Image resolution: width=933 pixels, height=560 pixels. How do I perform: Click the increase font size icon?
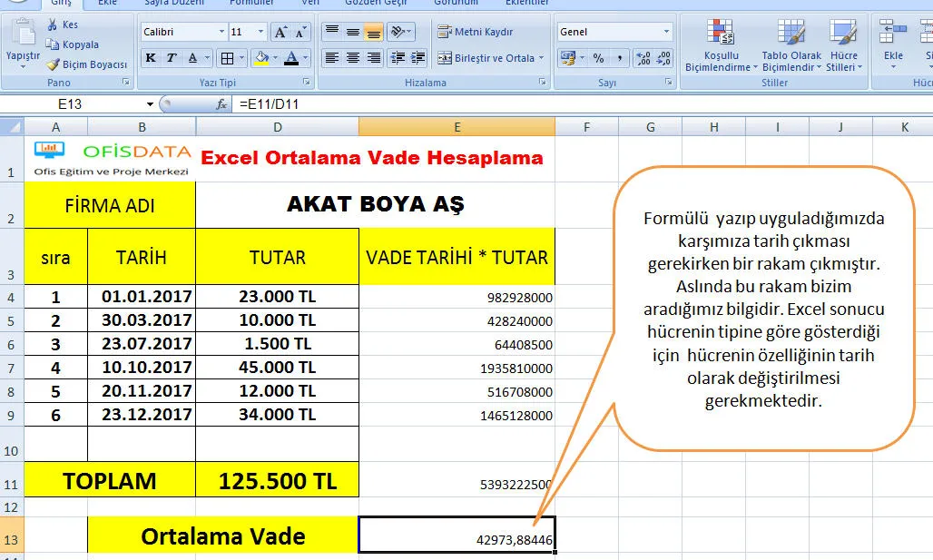coord(280,32)
